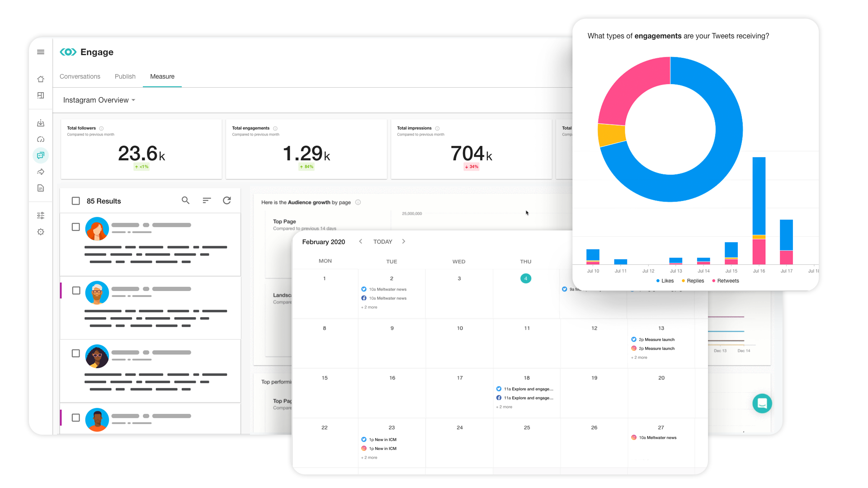
Task: Click Audience growth info icon
Action: click(x=358, y=202)
